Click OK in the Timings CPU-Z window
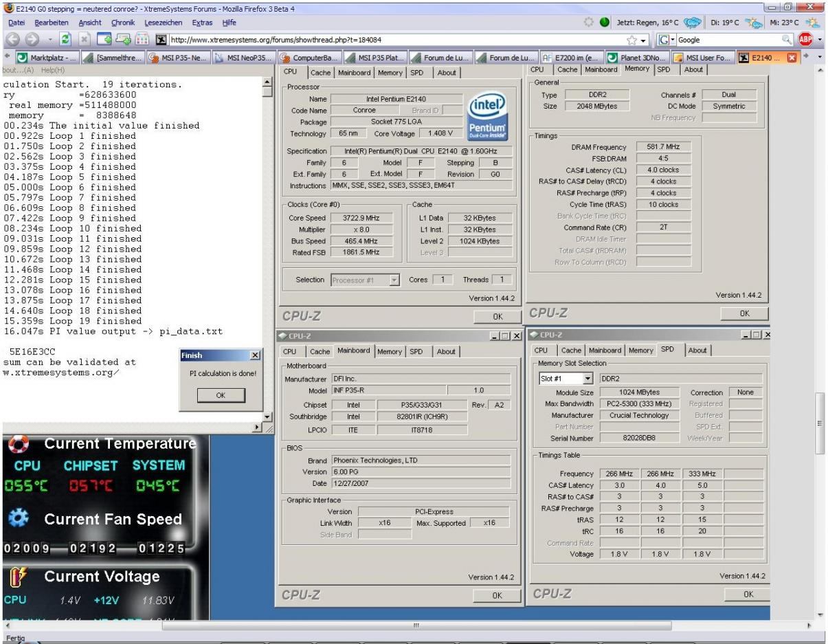The image size is (828, 644). 744,313
